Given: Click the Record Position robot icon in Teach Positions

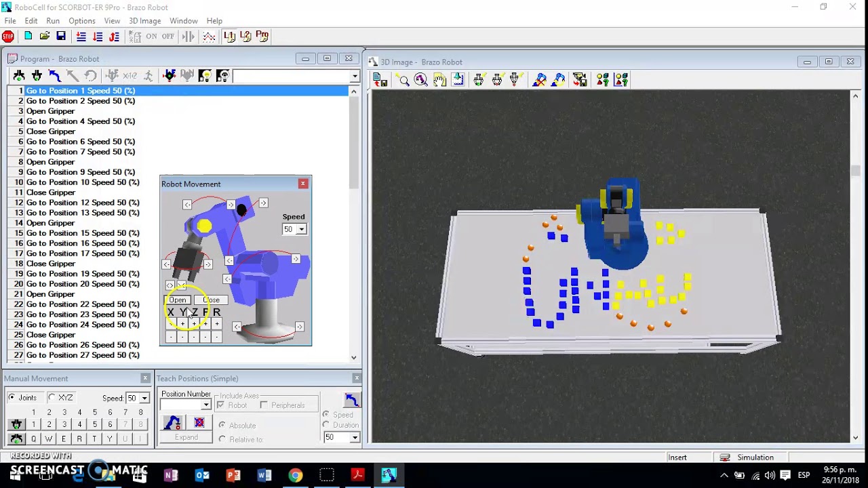Looking at the screenshot, I should pyautogui.click(x=172, y=423).
